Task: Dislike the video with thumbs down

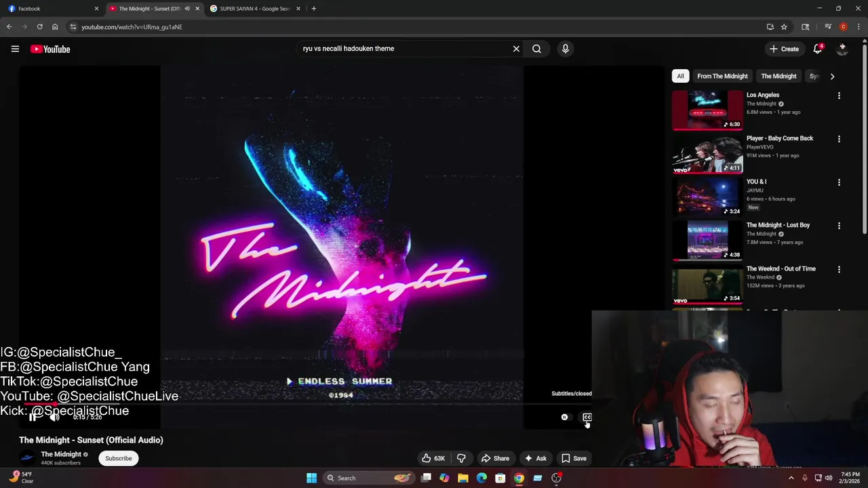Action: coord(461,458)
